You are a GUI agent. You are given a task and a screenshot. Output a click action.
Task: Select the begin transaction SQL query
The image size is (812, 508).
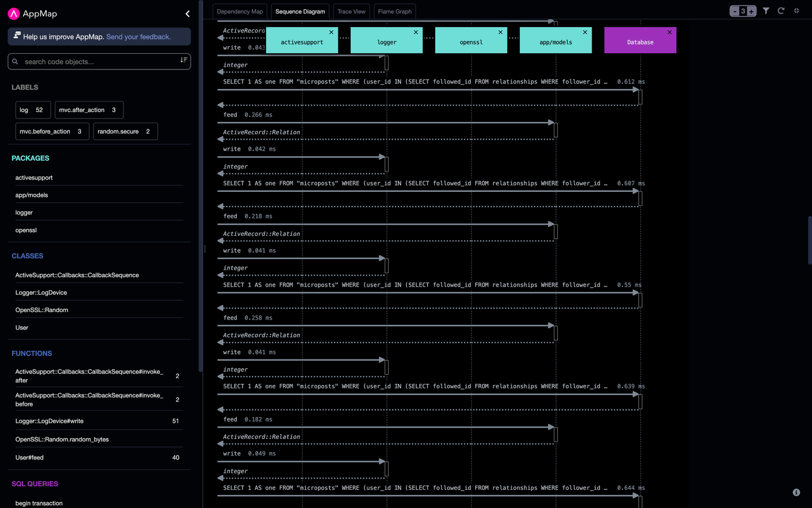point(99,503)
